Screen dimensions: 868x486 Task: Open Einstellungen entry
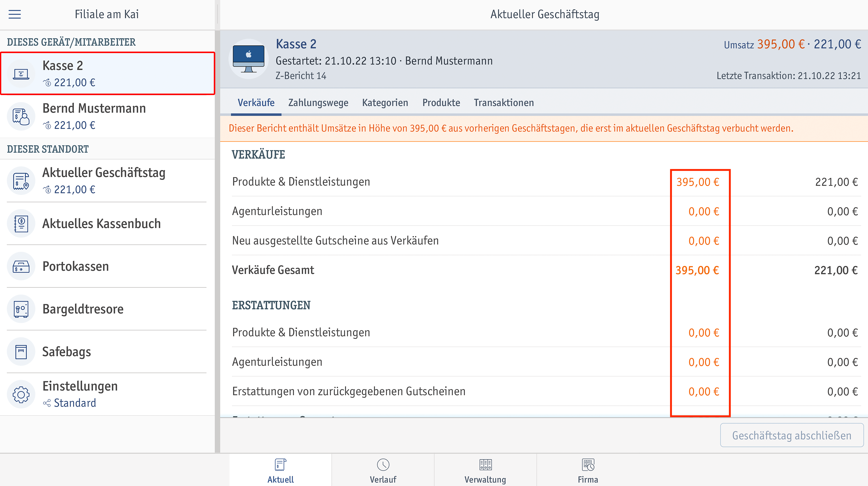[107, 394]
